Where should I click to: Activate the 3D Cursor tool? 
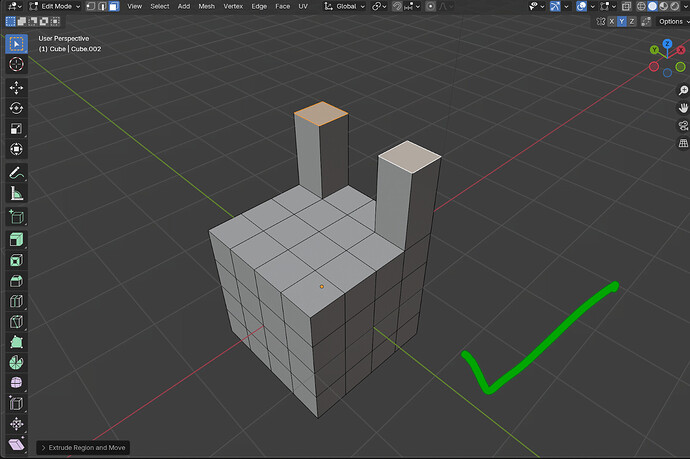click(x=16, y=64)
